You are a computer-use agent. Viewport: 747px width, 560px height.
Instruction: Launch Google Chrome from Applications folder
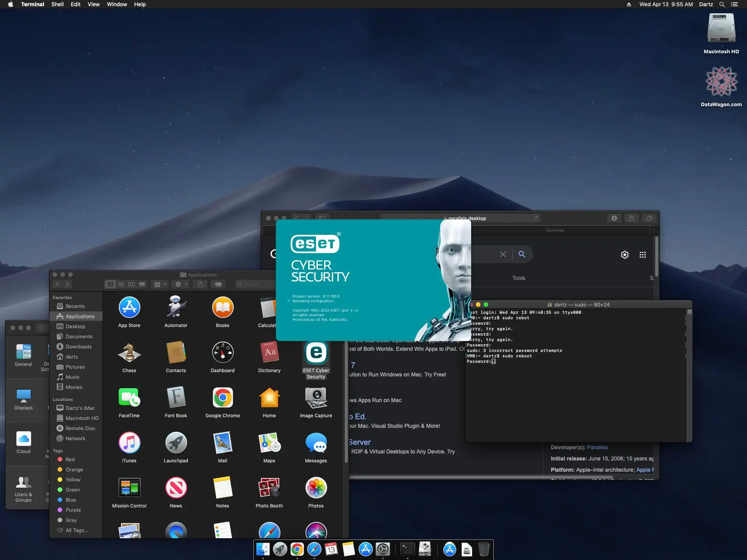(223, 397)
